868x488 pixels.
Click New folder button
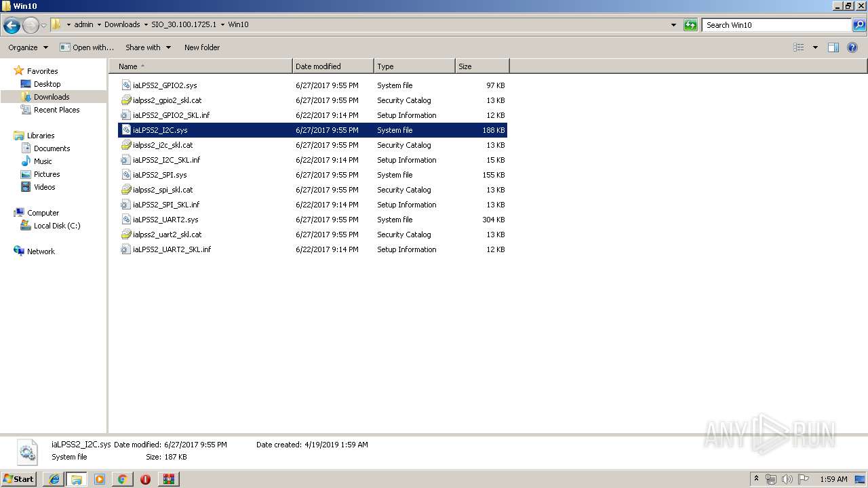[x=202, y=47]
